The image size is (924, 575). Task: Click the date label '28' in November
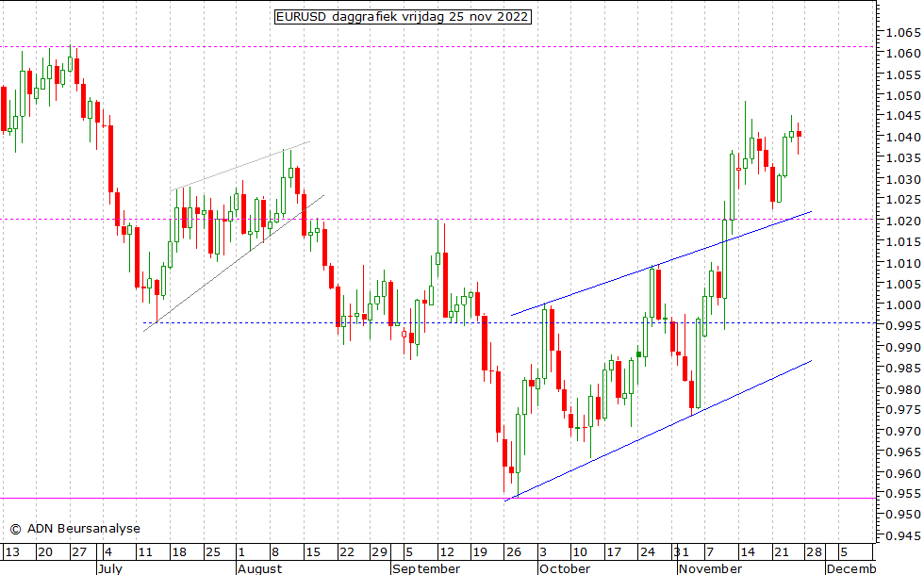(x=815, y=552)
